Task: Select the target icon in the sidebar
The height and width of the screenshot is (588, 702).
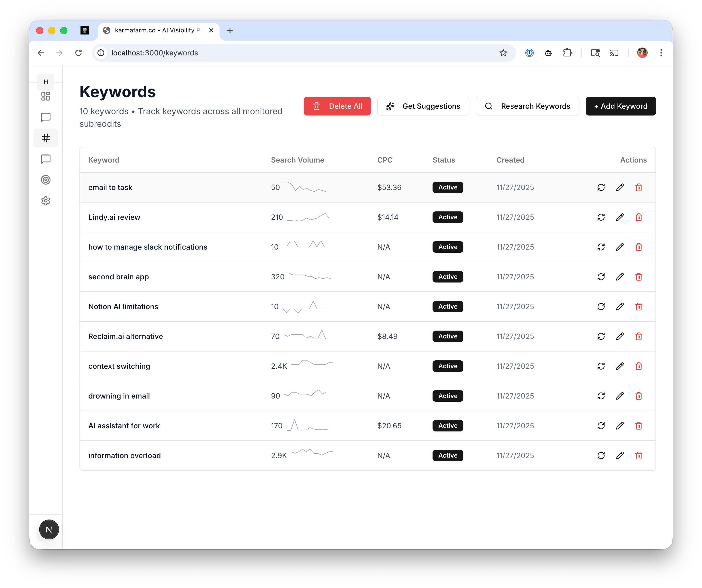Action: click(45, 180)
